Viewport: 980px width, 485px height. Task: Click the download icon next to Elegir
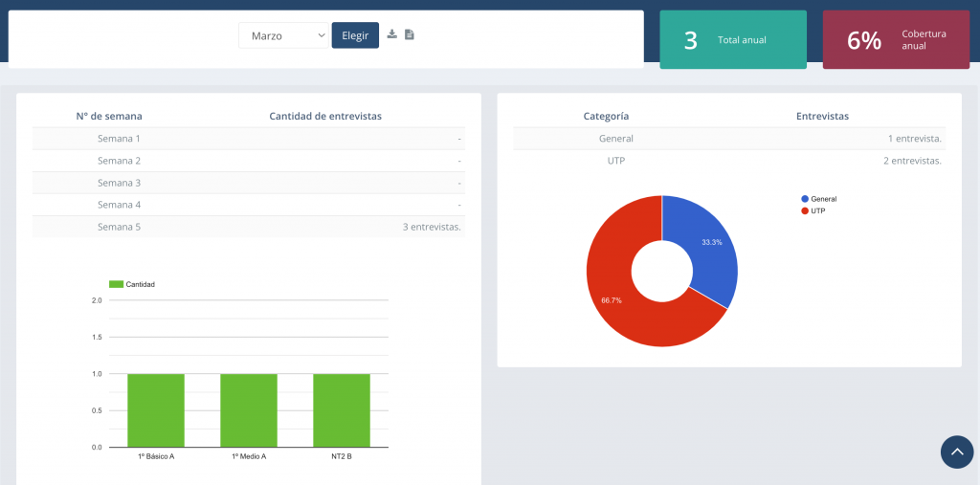(391, 34)
